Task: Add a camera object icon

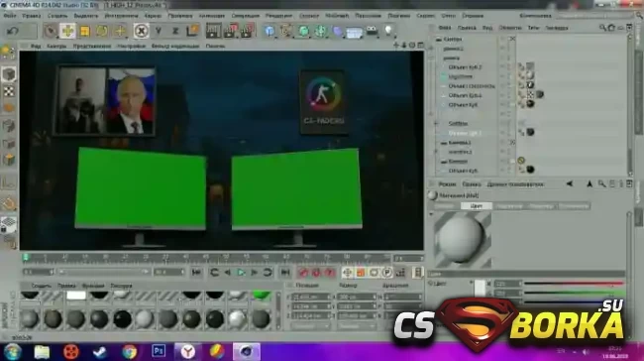Action: (372, 31)
